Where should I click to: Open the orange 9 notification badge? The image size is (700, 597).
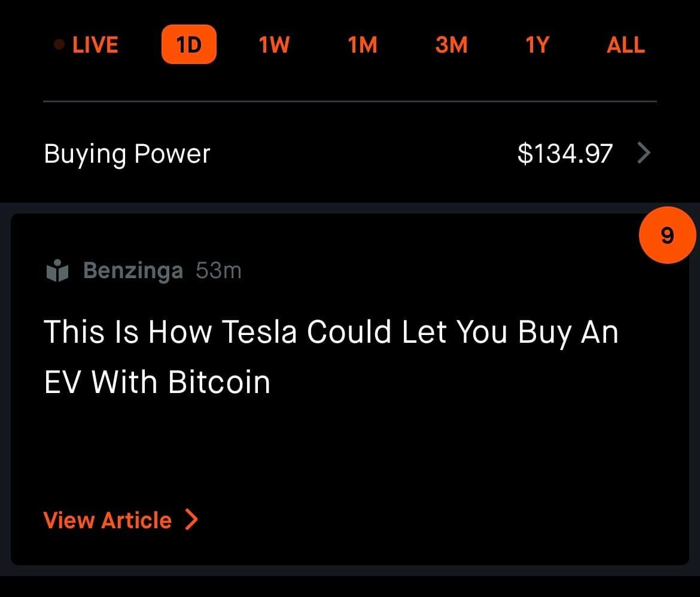[x=667, y=236]
